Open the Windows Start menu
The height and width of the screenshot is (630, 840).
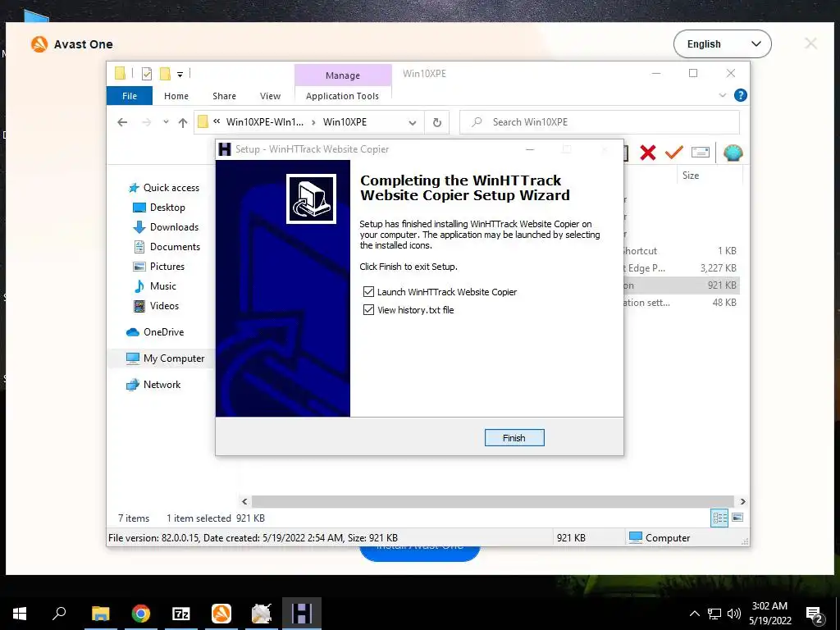tap(20, 614)
